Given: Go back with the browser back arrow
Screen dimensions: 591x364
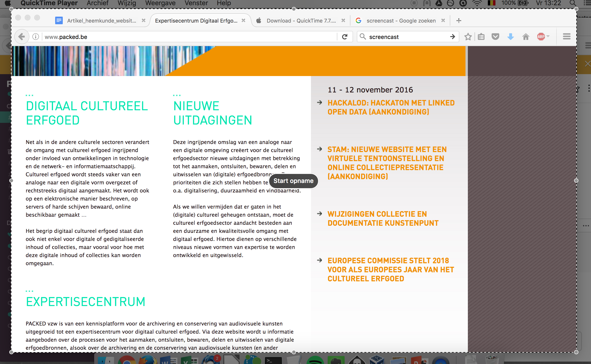Looking at the screenshot, I should [x=22, y=37].
